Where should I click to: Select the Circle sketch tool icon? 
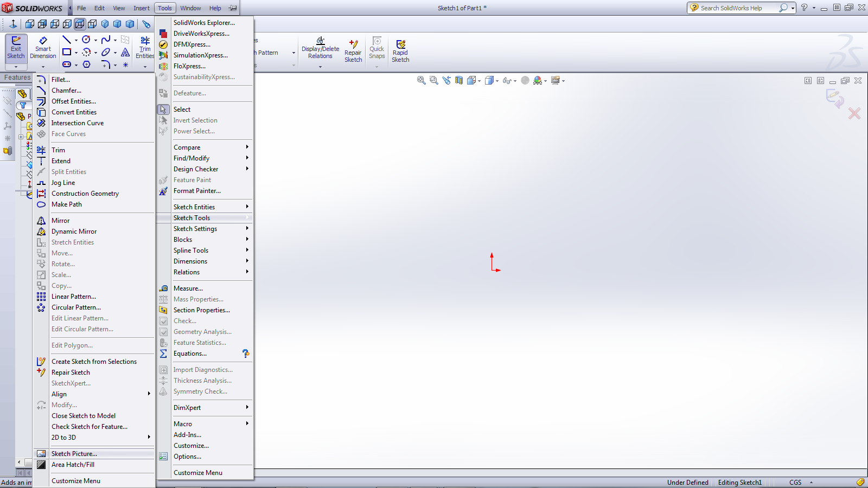[86, 40]
